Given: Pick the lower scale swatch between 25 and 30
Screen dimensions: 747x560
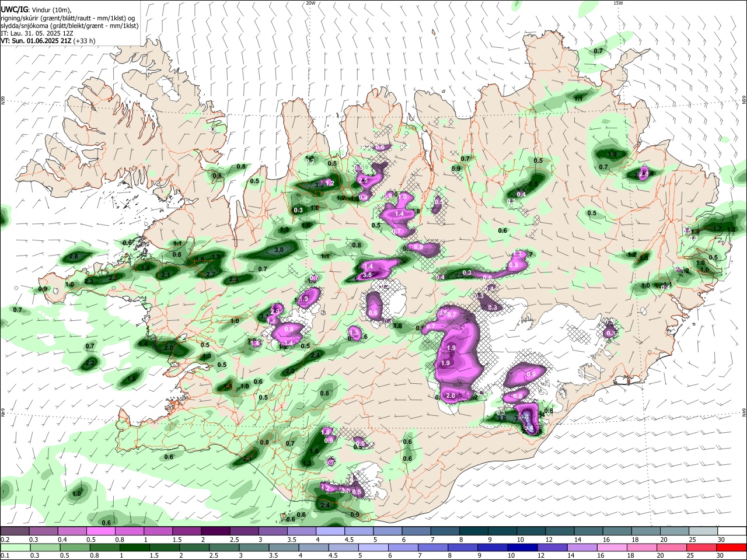Looking at the screenshot, I should pyautogui.click(x=702, y=547).
